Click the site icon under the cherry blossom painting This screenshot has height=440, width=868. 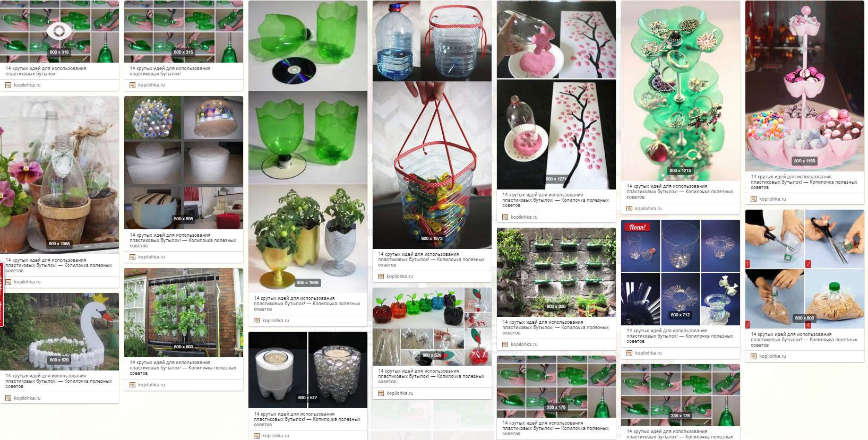point(505,217)
